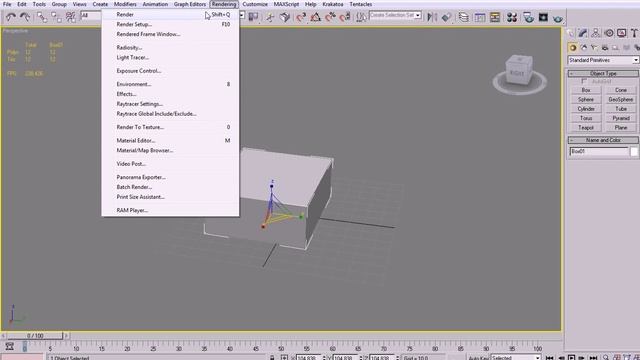This screenshot has width=640, height=360.
Task: Switch to the Utilities panel tab
Action: click(634, 33)
